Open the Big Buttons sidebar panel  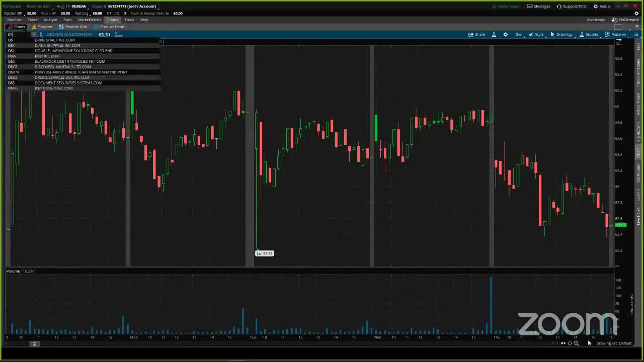(x=638, y=132)
